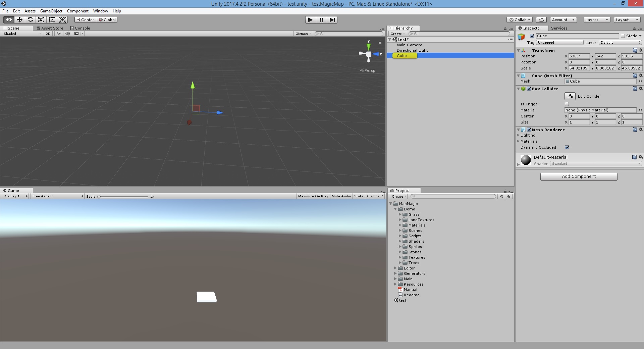Uncheck Dynamic Occluded
Screen dimensions: 644x349
pyautogui.click(x=567, y=147)
